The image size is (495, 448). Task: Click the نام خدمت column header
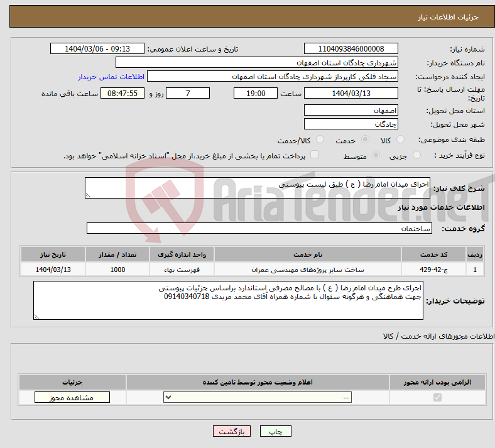click(308, 254)
